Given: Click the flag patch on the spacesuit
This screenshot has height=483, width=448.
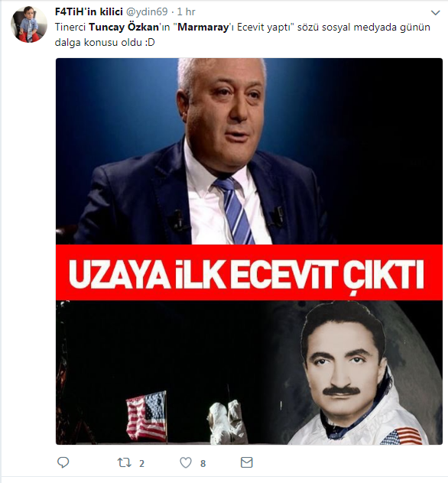Looking at the screenshot, I should tap(401, 436).
